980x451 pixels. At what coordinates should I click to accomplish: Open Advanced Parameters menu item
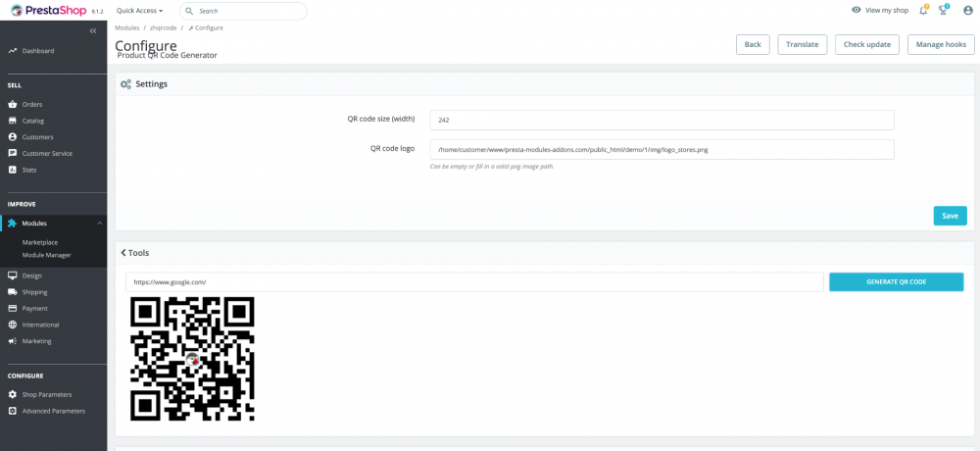(54, 411)
